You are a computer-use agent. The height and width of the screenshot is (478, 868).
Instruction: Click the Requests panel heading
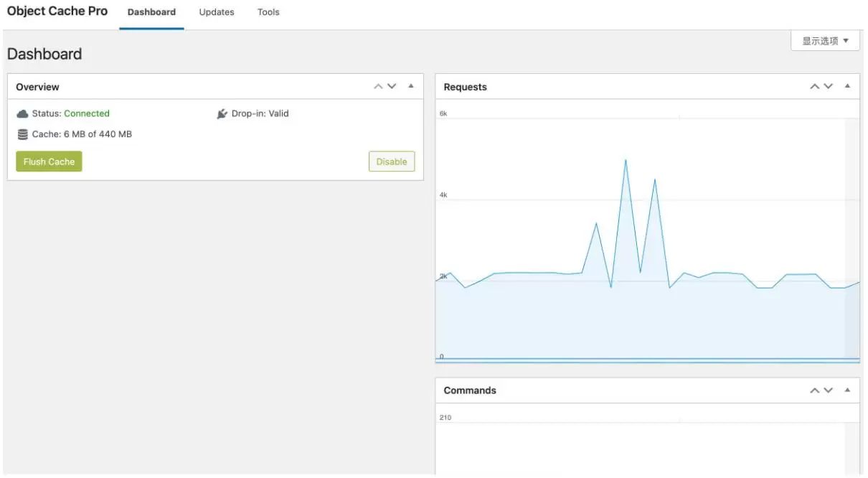pos(465,87)
